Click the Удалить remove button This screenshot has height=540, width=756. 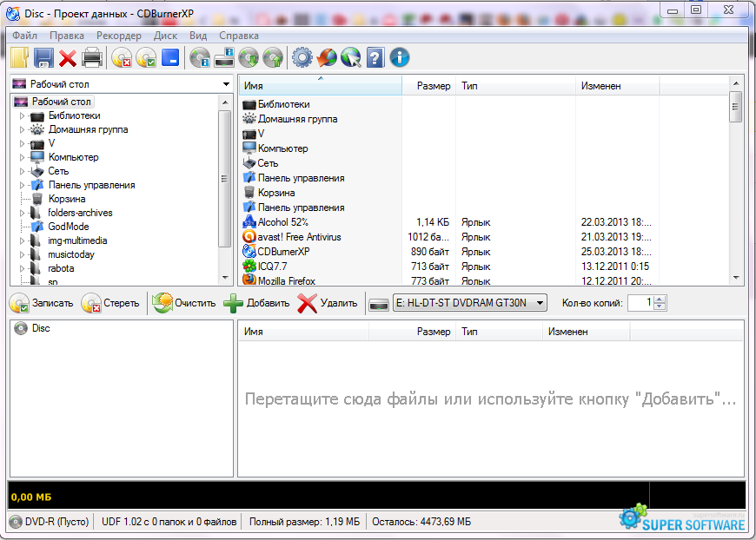[x=328, y=303]
